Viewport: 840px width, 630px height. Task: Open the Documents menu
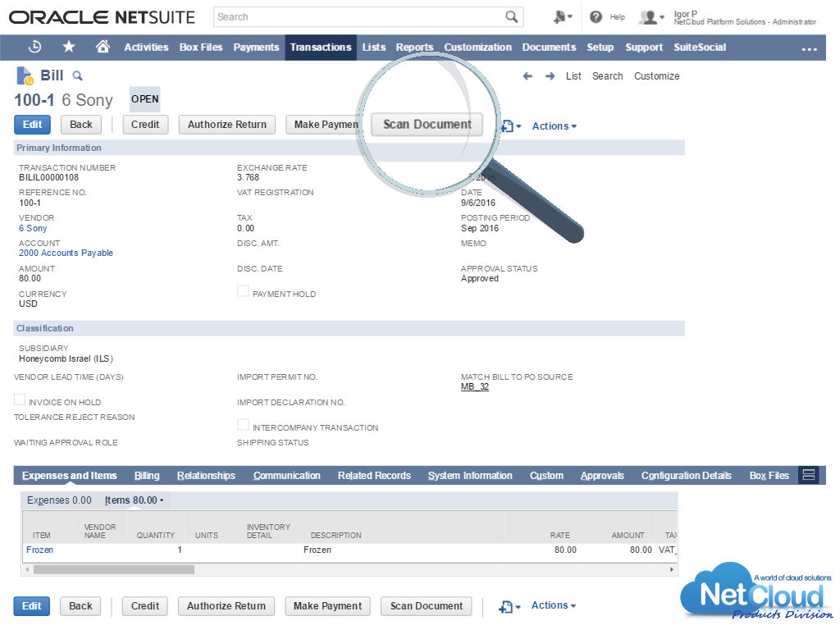point(549,47)
